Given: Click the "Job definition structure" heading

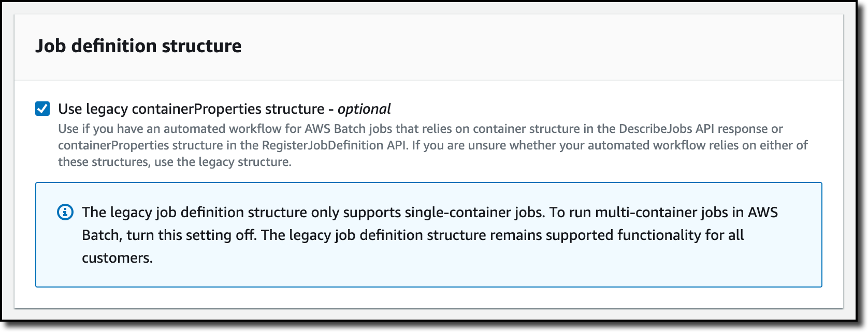Looking at the screenshot, I should tap(138, 46).
